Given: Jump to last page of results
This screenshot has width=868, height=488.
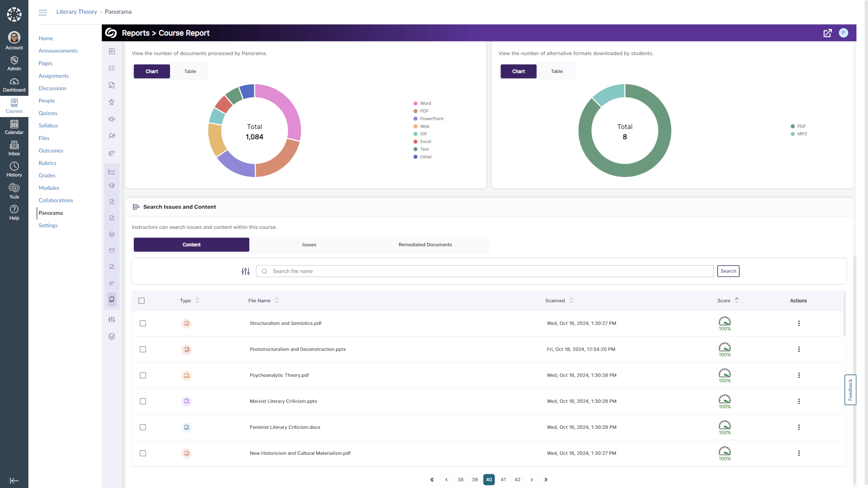Looking at the screenshot, I should (x=546, y=480).
